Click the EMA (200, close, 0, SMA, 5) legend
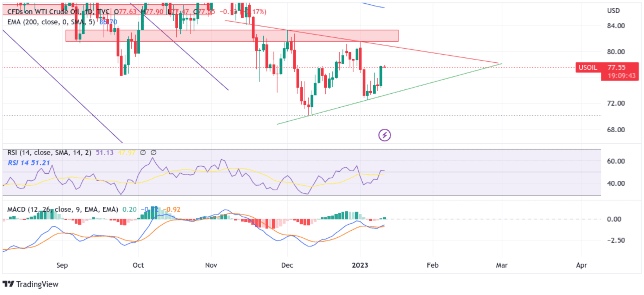 click(51, 22)
